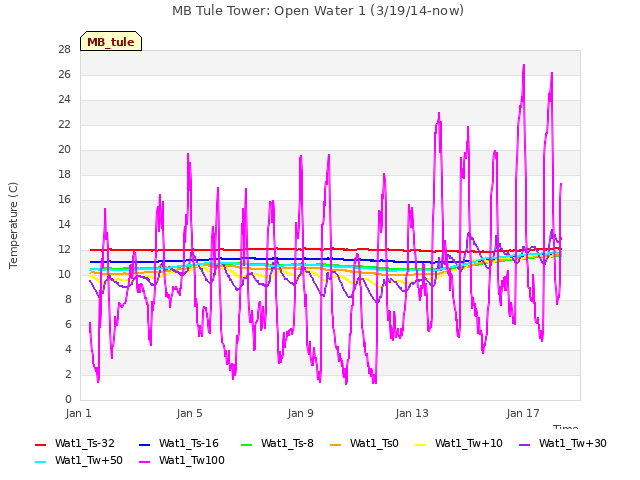Click the Jan 17 x-axis tick label
Screen dimensions: 640x480
523,413
